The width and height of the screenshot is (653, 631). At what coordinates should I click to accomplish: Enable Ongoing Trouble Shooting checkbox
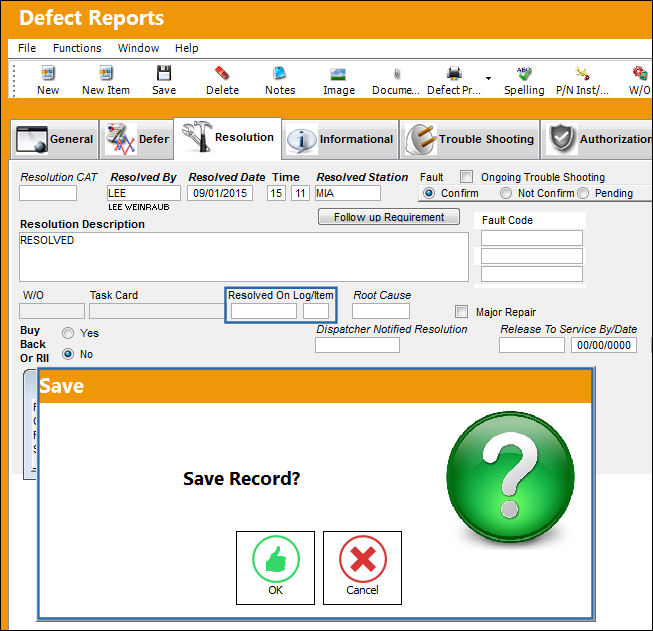tap(466, 177)
